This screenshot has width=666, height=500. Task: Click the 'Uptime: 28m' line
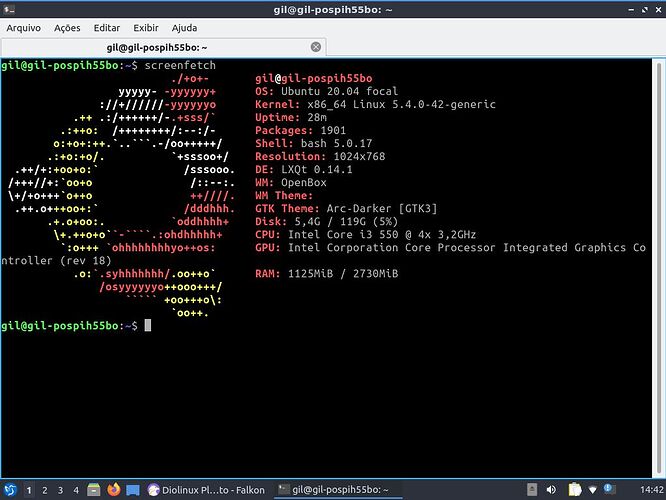[291, 118]
